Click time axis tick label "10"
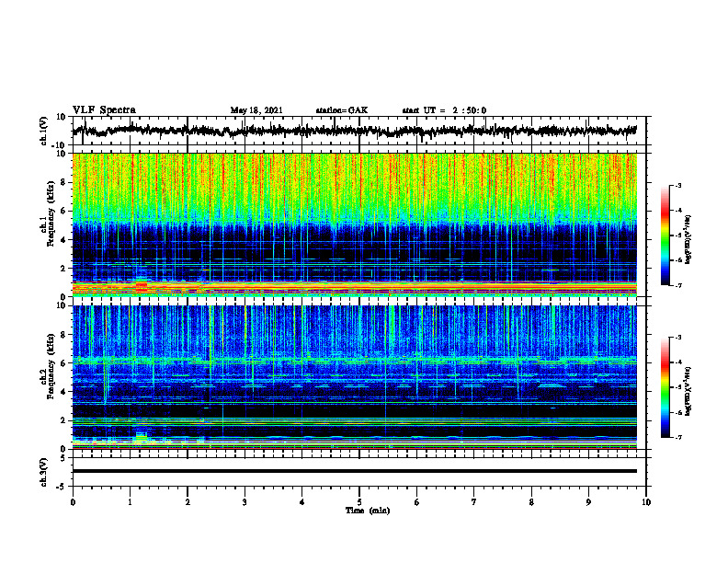Image resolution: width=728 pixels, height=563 pixels. pos(646,502)
